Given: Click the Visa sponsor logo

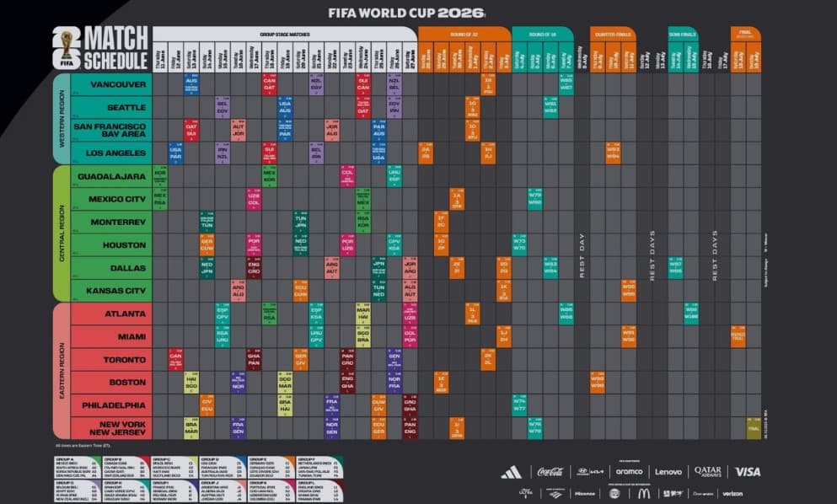Looking at the screenshot, I should [x=747, y=472].
